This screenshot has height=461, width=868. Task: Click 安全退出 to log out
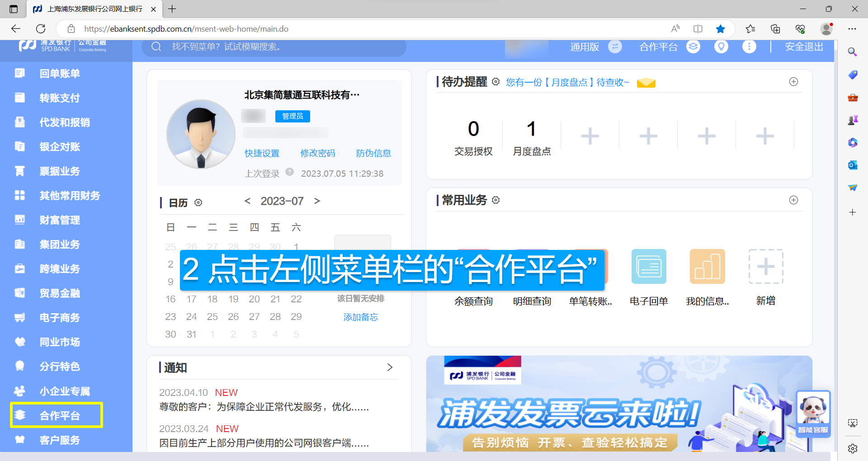[x=804, y=47]
